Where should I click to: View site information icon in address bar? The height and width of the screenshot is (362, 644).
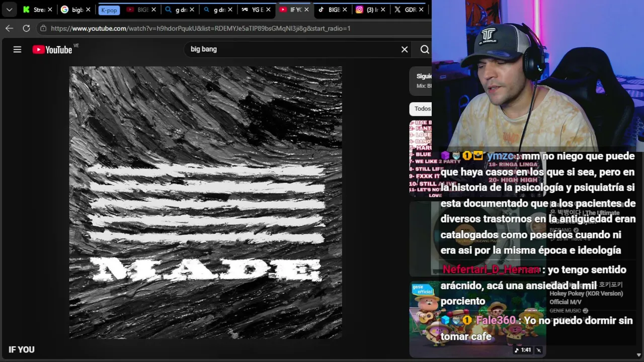tap(43, 28)
